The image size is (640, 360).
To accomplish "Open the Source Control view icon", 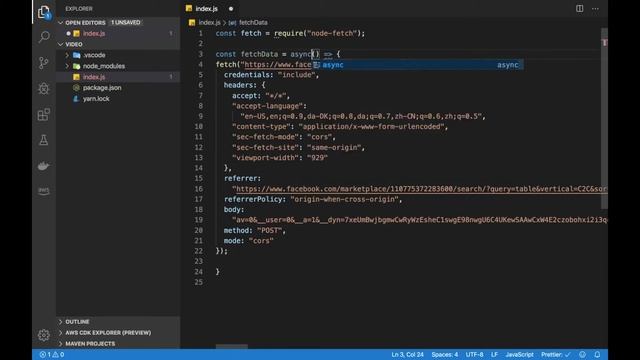I will tap(44, 63).
